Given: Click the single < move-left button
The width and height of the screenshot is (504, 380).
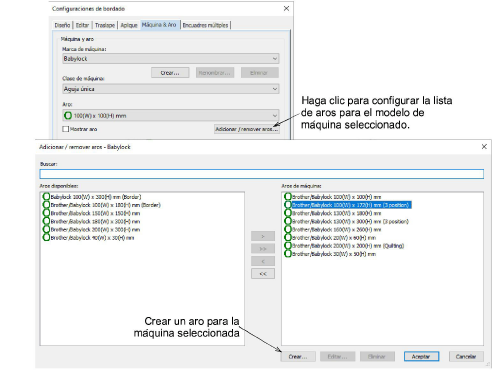Looking at the screenshot, I should point(263,261).
